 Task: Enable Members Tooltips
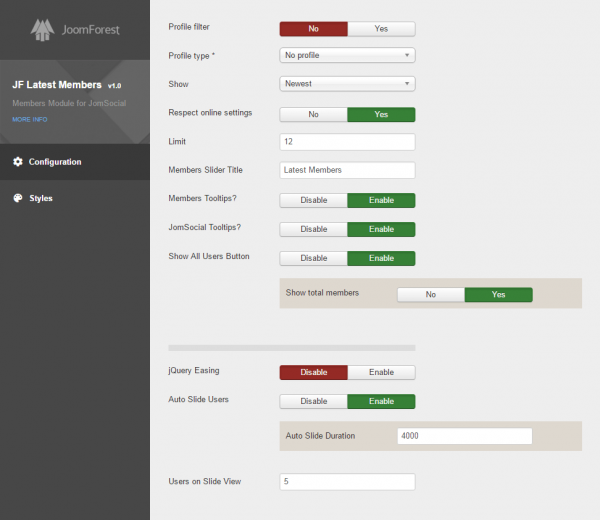coord(381,200)
